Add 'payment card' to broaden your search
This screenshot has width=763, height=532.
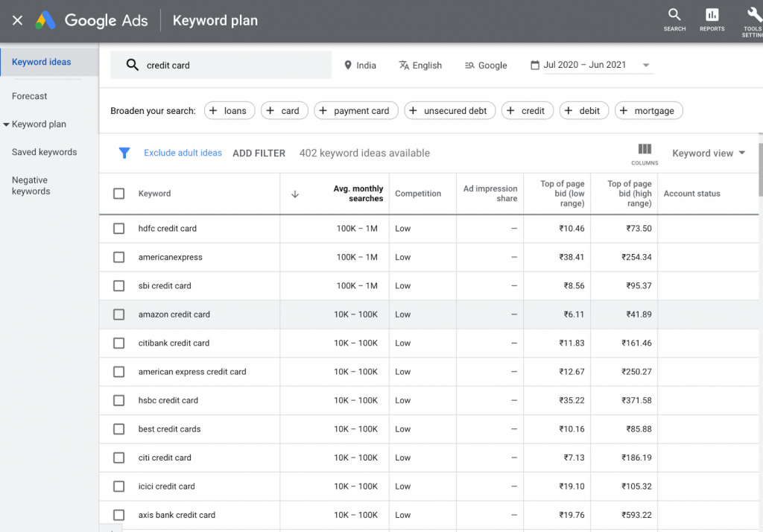click(356, 110)
